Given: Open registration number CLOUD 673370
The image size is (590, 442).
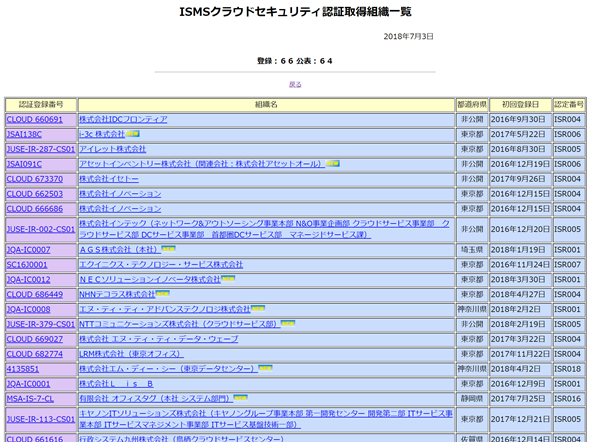Looking at the screenshot, I should (35, 179).
